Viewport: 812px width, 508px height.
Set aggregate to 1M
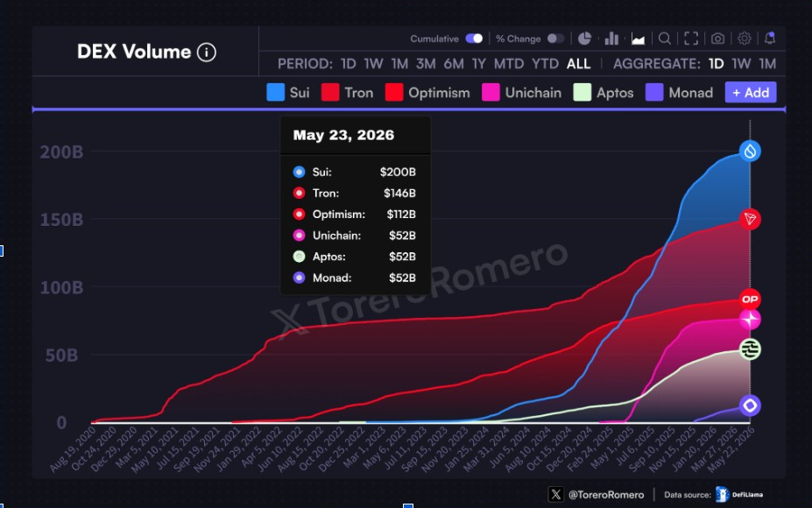[x=767, y=64]
